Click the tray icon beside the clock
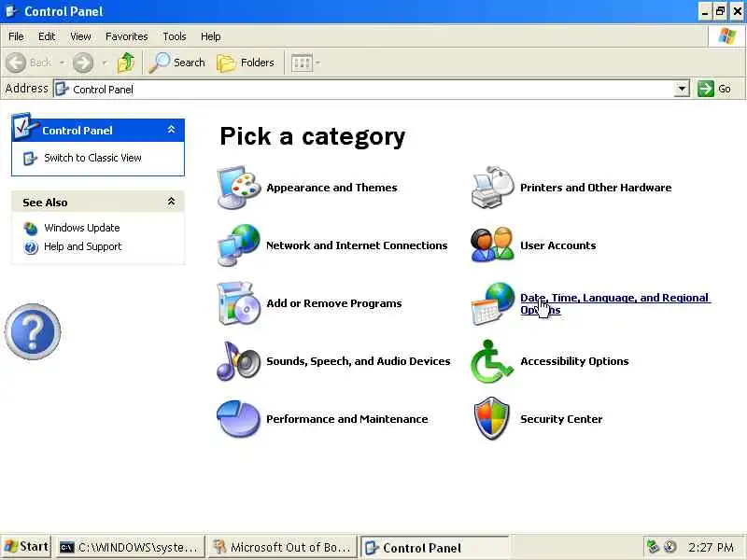The width and height of the screenshot is (747, 560). click(670, 547)
